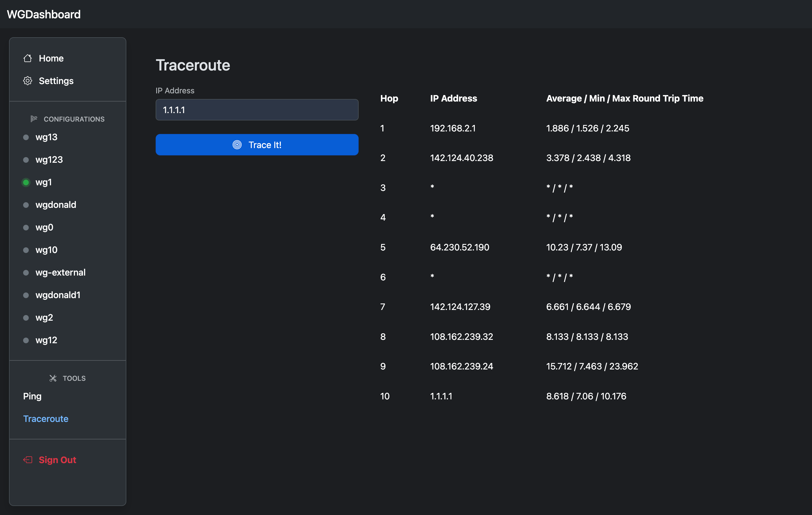This screenshot has height=515, width=812.
Task: Click wg13 grey status dot
Action: coord(26,137)
